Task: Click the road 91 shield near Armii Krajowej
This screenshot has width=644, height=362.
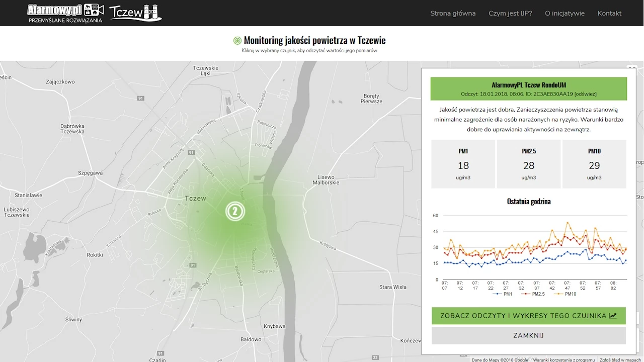Action: pyautogui.click(x=191, y=152)
